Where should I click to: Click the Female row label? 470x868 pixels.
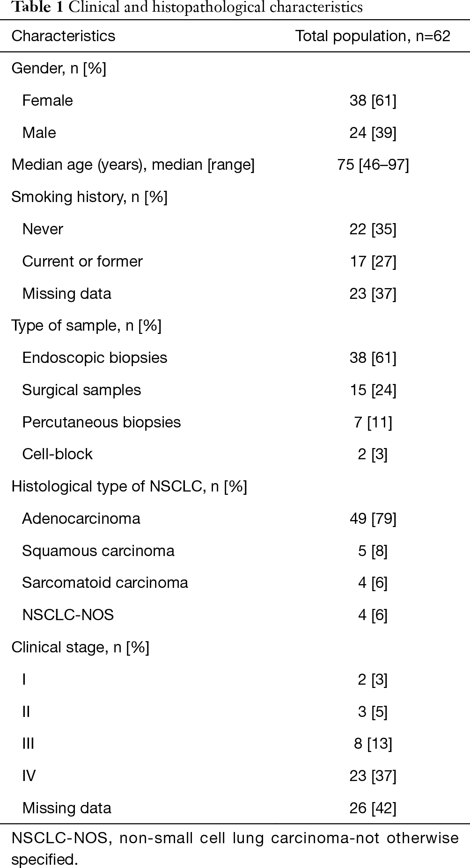coord(47,101)
